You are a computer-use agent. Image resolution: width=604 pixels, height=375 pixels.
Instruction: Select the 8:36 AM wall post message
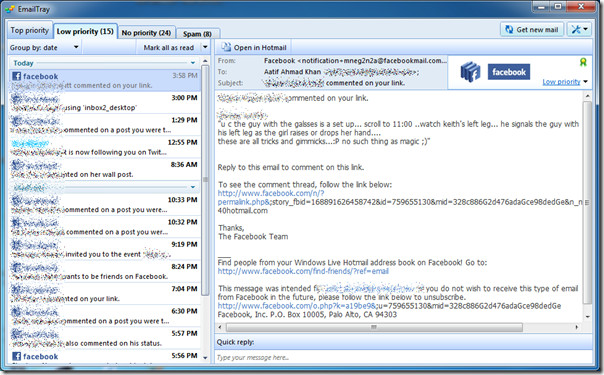coord(105,170)
